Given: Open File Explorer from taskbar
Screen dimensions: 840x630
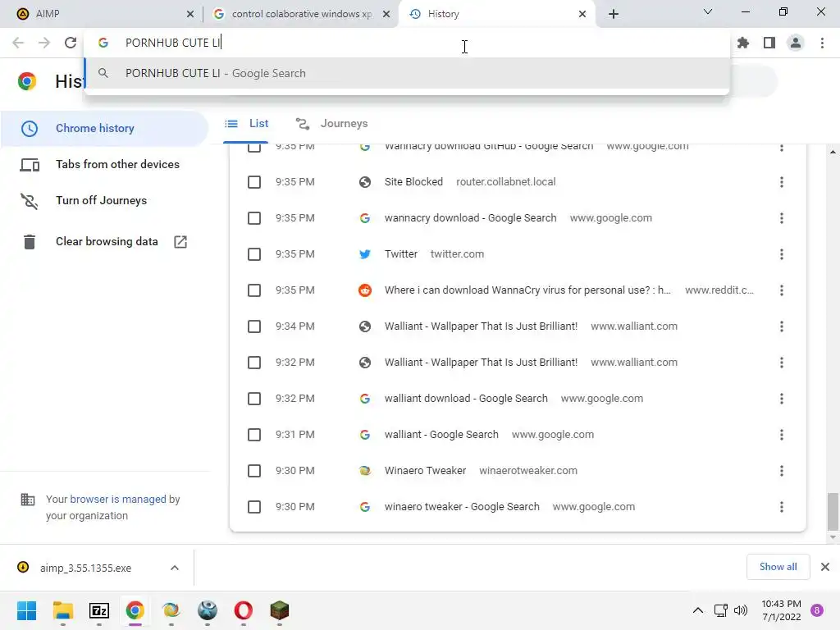Looking at the screenshot, I should [x=62, y=610].
